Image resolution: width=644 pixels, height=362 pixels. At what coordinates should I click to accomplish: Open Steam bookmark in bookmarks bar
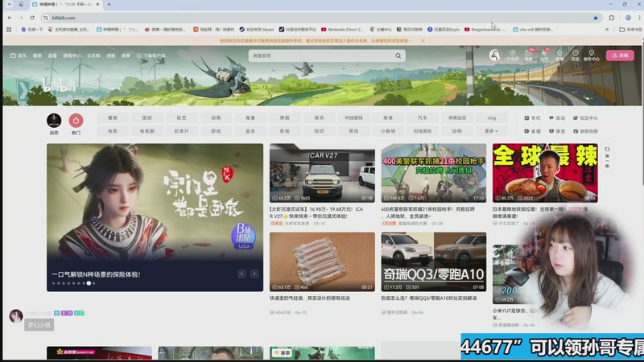tap(257, 30)
